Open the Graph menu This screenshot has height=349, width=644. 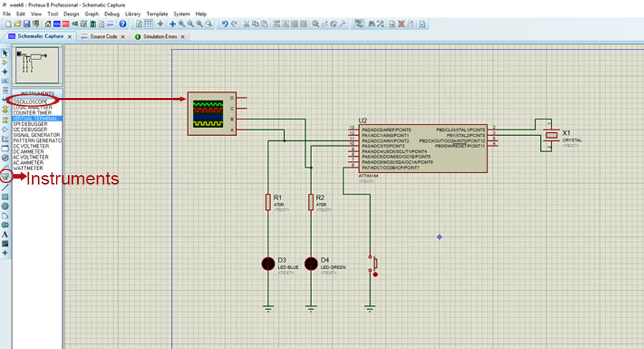(x=92, y=14)
